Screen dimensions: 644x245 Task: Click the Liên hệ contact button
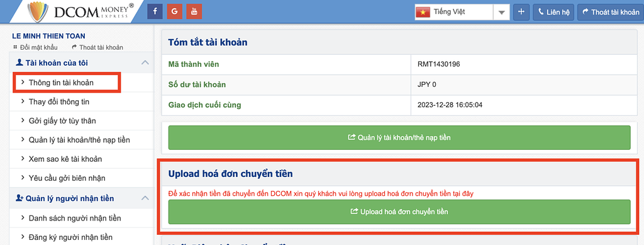point(553,12)
